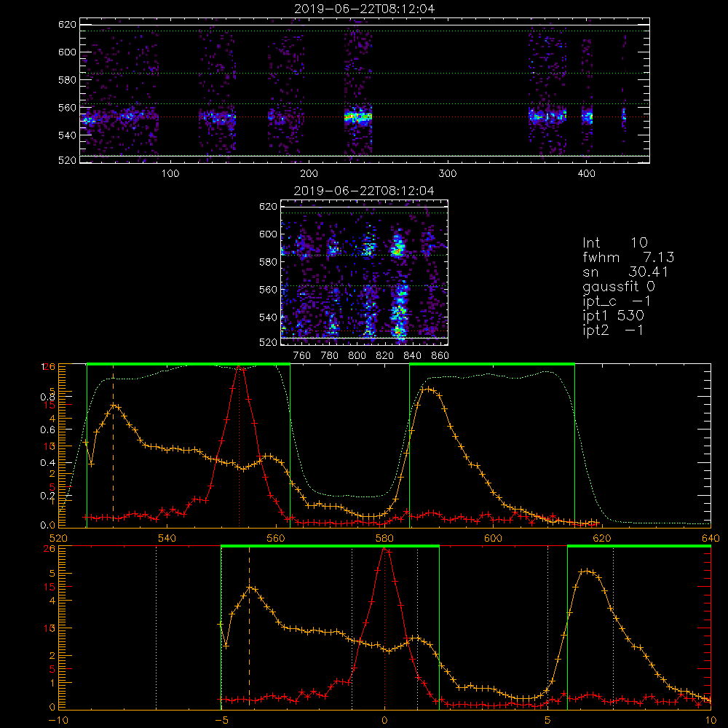Click x-axis label 640 on third plot

[711, 538]
